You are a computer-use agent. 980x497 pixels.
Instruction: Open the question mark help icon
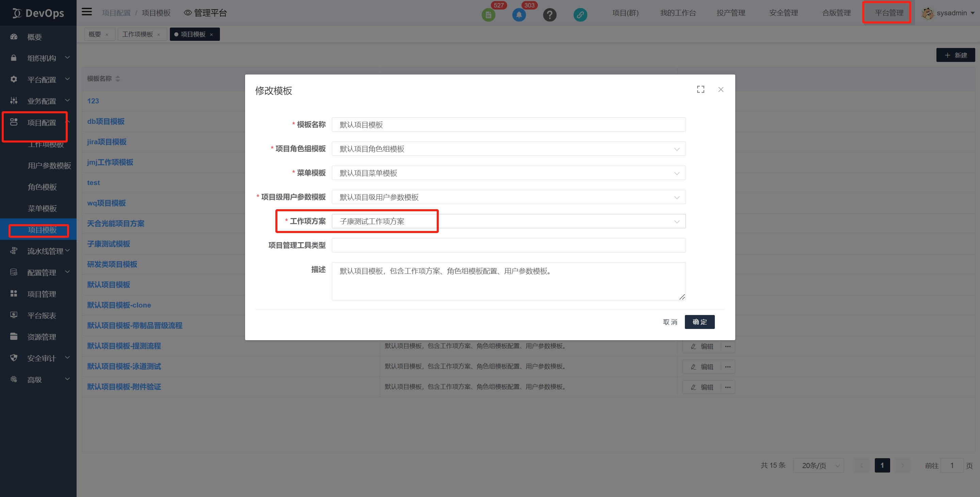pyautogui.click(x=549, y=15)
